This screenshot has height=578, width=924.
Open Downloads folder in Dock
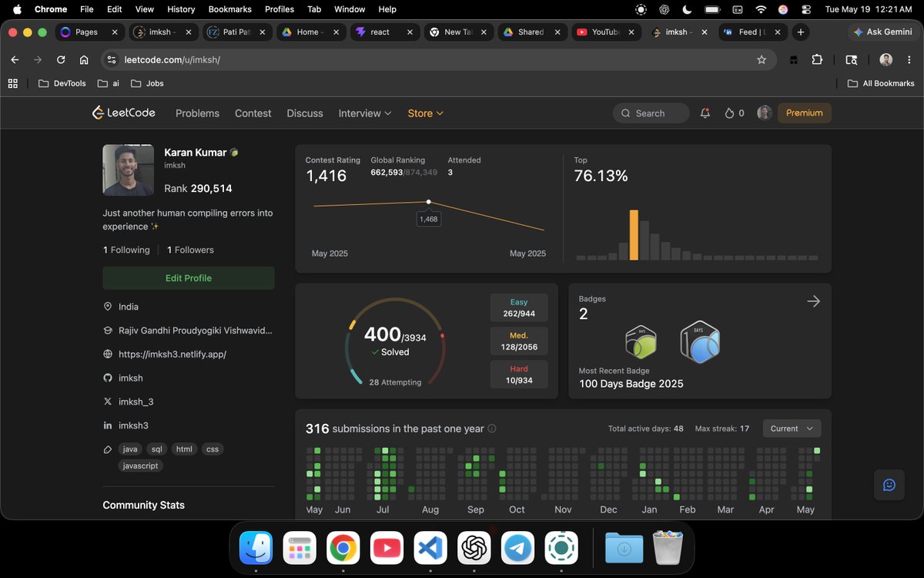point(624,548)
